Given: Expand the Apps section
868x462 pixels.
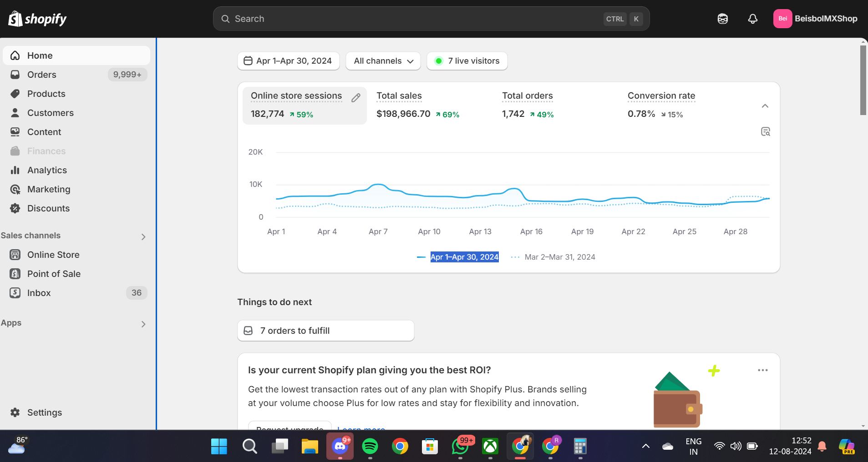Looking at the screenshot, I should pyautogui.click(x=143, y=324).
